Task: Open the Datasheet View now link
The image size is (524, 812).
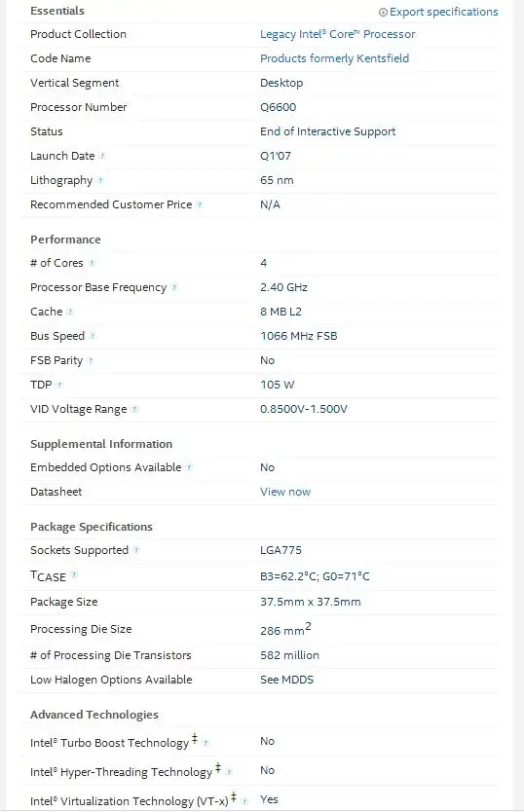Action: (285, 492)
